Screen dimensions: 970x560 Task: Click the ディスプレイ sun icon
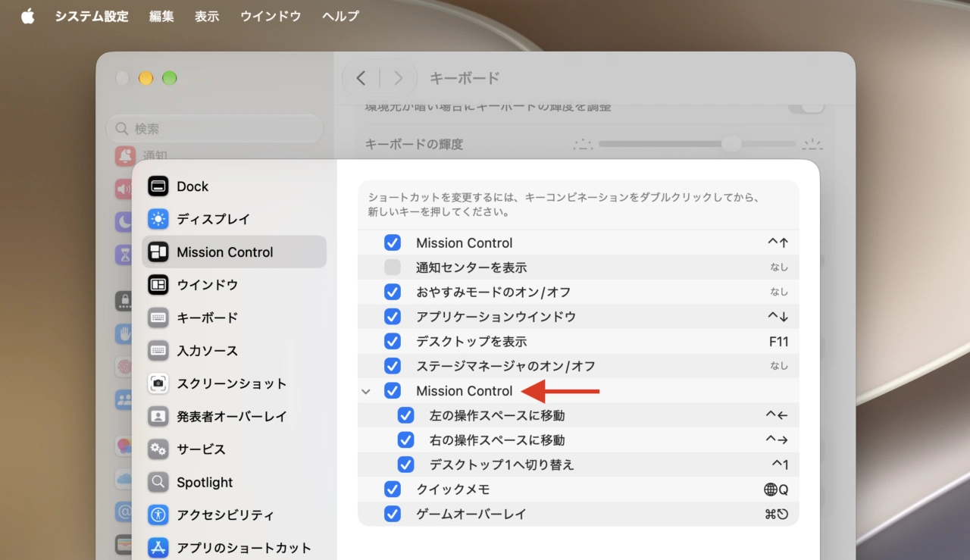pyautogui.click(x=158, y=219)
